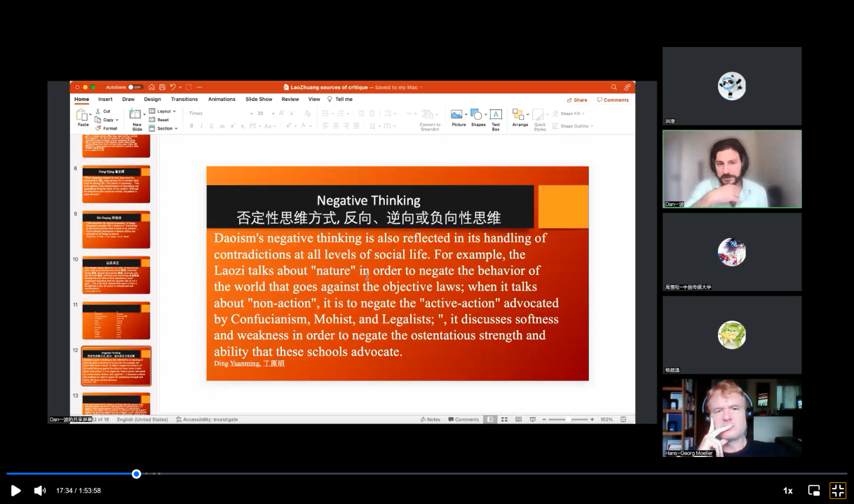Select slide 10 thumbnail
Viewport: 854px width, 504px height.
tap(116, 275)
